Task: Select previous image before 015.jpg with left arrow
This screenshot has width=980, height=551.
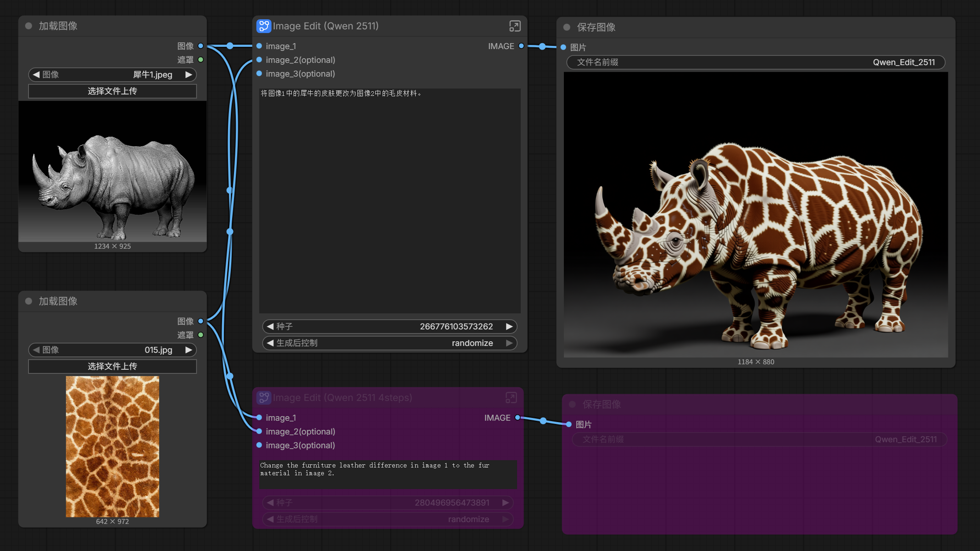Action: pyautogui.click(x=36, y=350)
